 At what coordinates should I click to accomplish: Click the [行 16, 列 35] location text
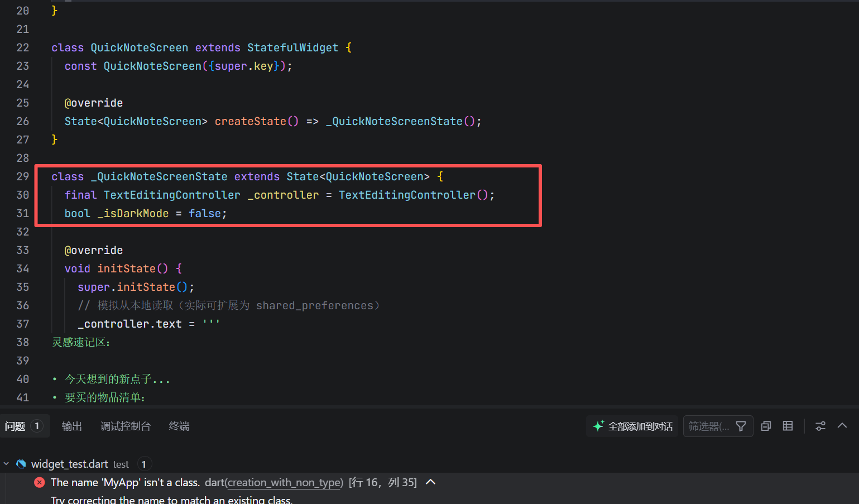point(383,482)
